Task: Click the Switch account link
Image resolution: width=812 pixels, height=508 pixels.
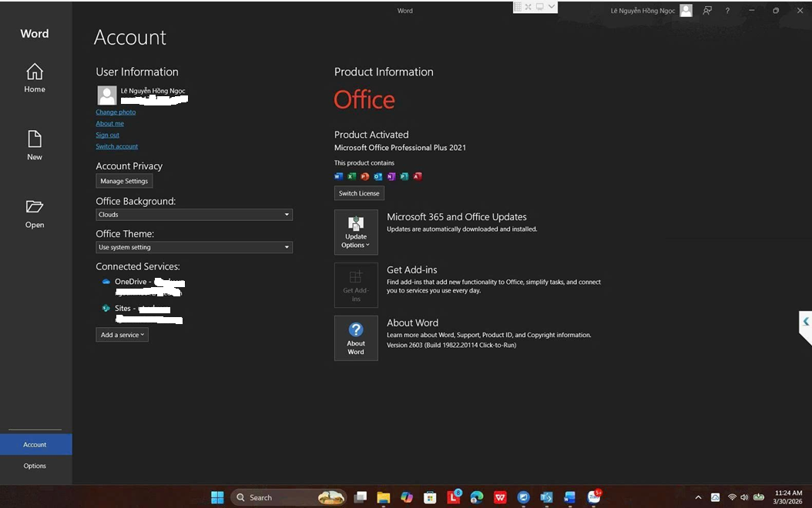Action: (116, 146)
